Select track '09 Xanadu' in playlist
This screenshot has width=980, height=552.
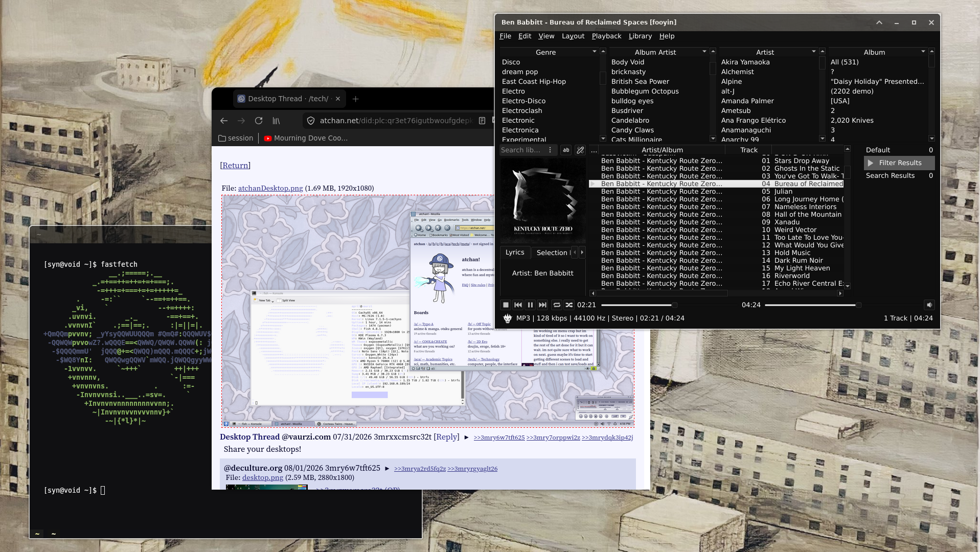pos(716,222)
